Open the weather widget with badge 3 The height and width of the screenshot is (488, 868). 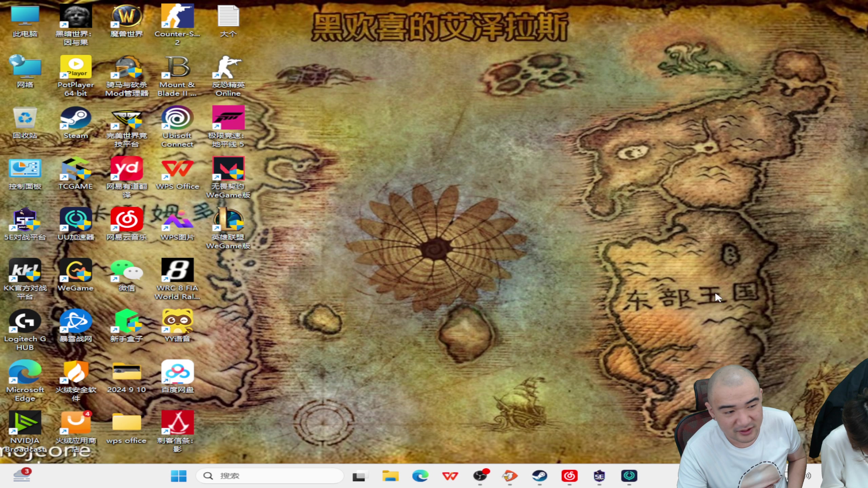point(22,475)
